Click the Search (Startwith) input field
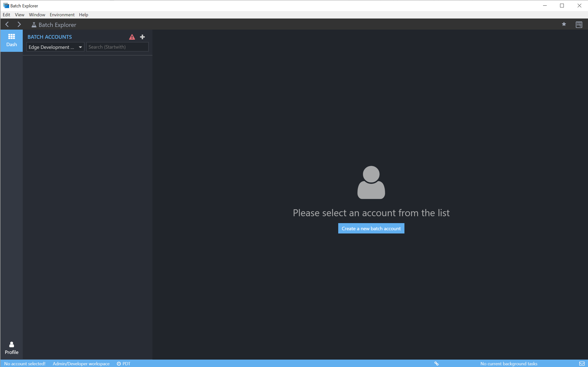Screen dimensions: 588x367 pyautogui.click(x=117, y=47)
